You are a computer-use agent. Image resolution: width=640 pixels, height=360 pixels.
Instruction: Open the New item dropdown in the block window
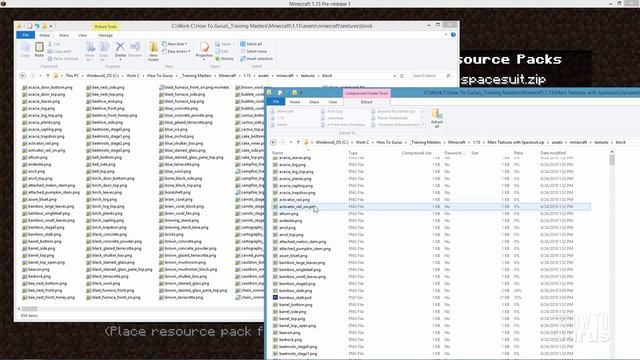coord(175,44)
